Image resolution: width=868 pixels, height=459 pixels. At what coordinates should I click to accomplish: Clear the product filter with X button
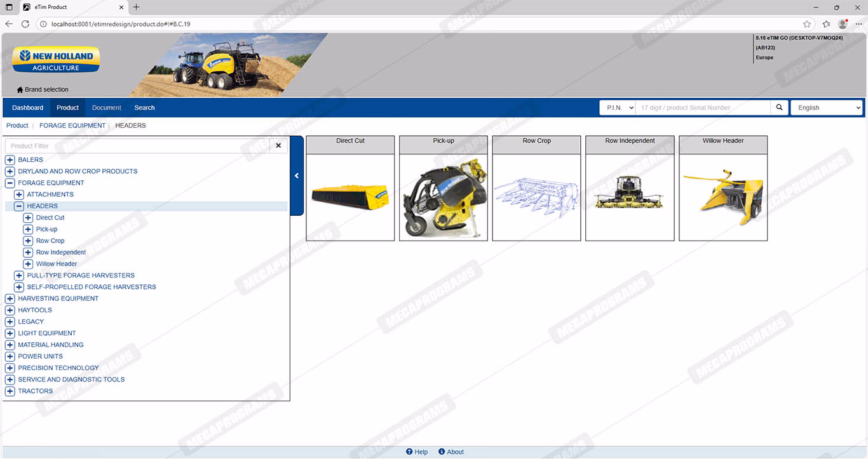click(x=278, y=146)
